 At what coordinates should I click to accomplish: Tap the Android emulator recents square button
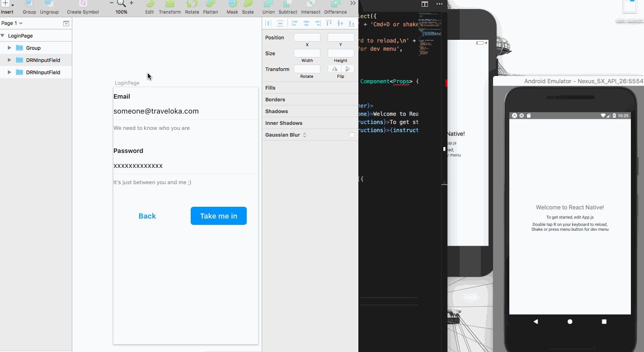click(x=604, y=322)
